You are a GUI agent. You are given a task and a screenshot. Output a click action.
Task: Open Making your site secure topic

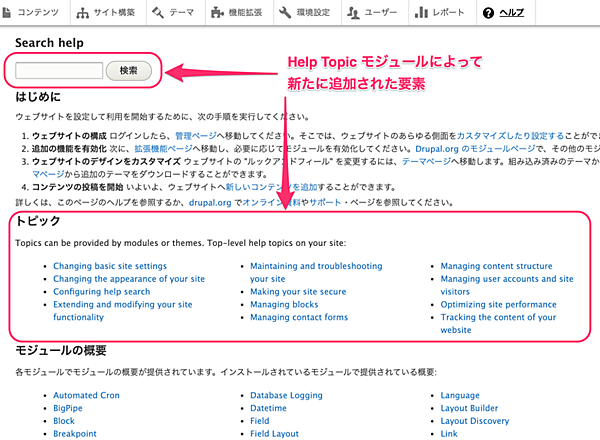[x=298, y=292]
